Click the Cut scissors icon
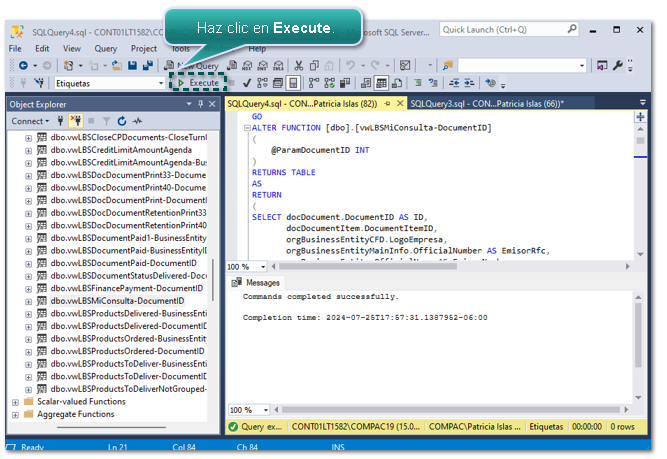Viewport: 667px width, 459px height. (x=299, y=66)
